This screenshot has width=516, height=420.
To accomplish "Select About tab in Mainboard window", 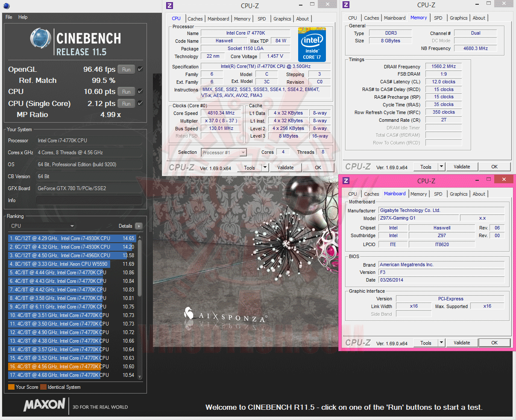I will [x=479, y=194].
